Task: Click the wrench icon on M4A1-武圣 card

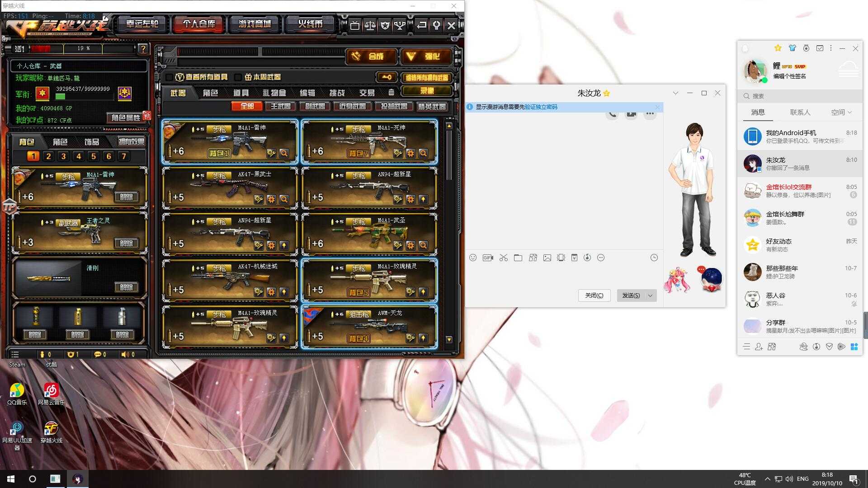Action: 398,245
